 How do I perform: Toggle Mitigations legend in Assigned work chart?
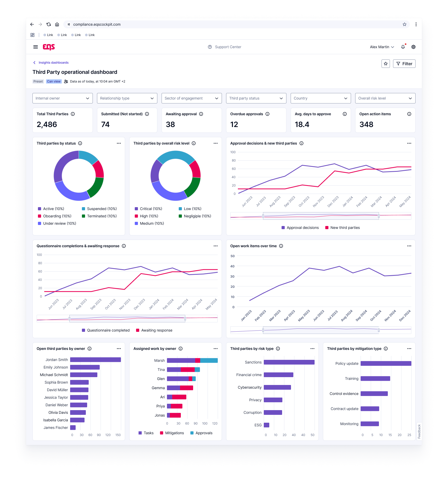point(172,433)
